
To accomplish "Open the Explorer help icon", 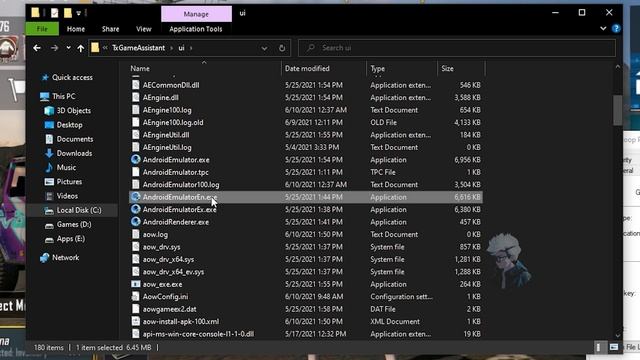I will coord(616,29).
